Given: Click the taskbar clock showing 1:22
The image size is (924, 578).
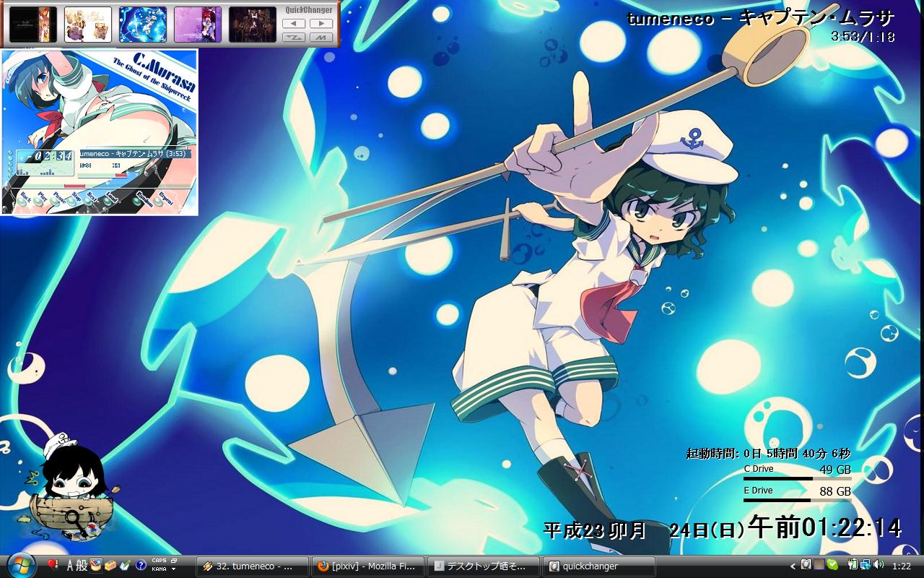Looking at the screenshot, I should click(x=902, y=566).
